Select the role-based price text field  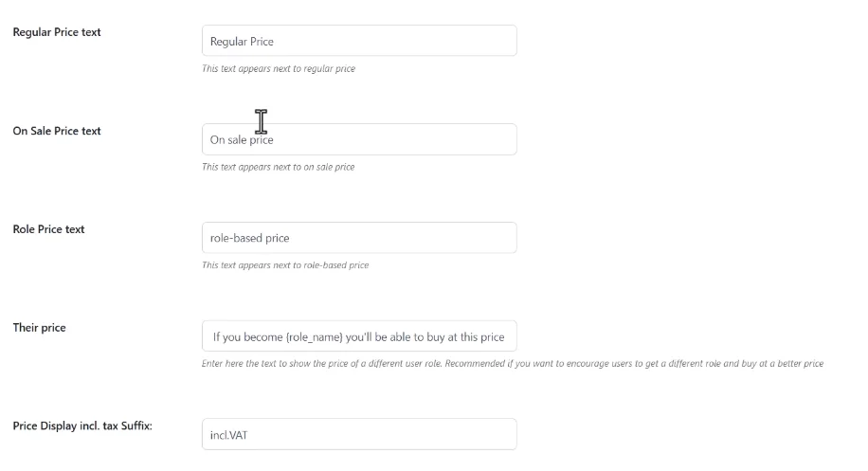click(x=359, y=238)
